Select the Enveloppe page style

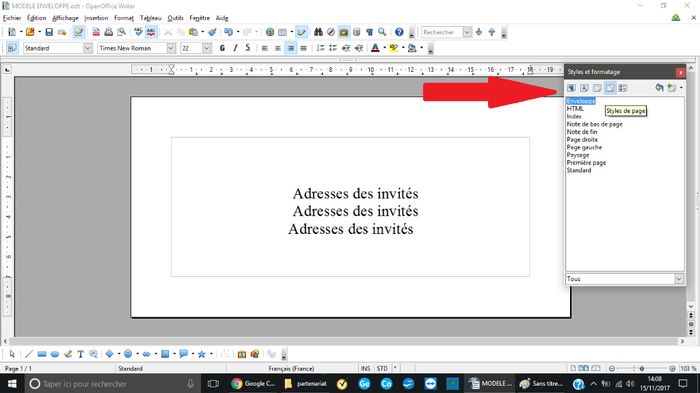coord(581,101)
